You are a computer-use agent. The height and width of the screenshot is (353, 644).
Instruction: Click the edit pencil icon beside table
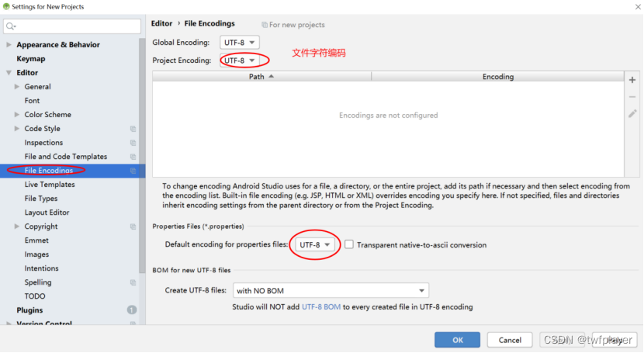[632, 114]
